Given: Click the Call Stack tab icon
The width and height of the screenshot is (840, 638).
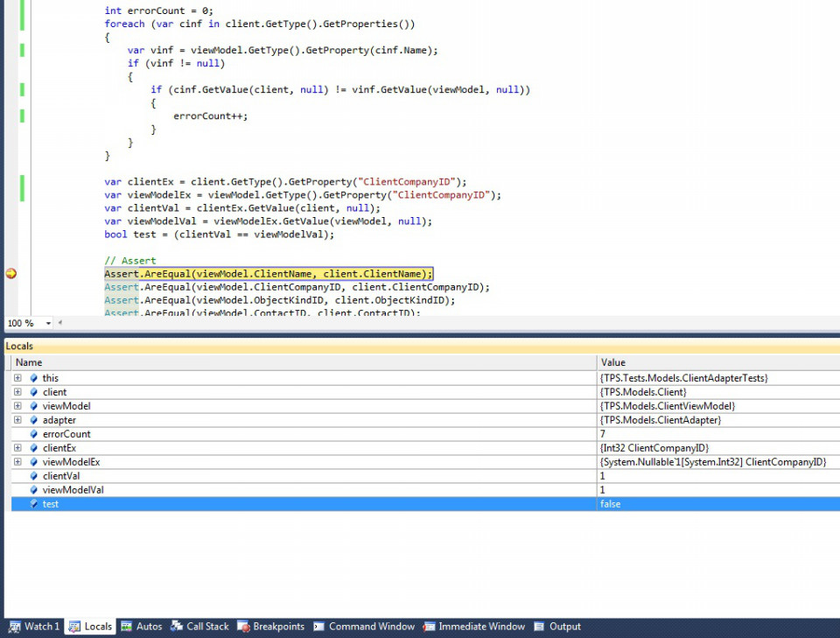Looking at the screenshot, I should (x=177, y=627).
